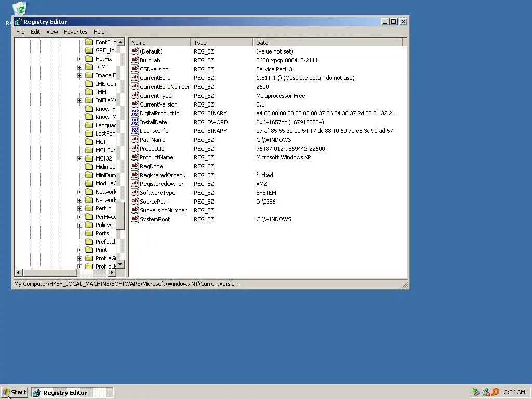This screenshot has height=399, width=532.
Task: Select the SourcePath string icon
Action: tap(135, 201)
